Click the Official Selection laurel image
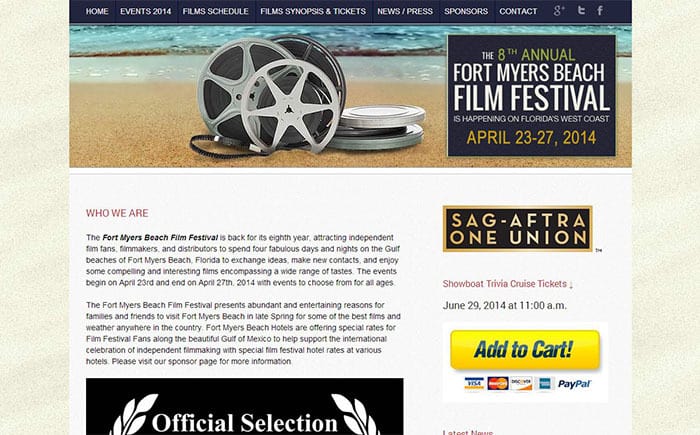The image size is (700, 435). (245, 407)
